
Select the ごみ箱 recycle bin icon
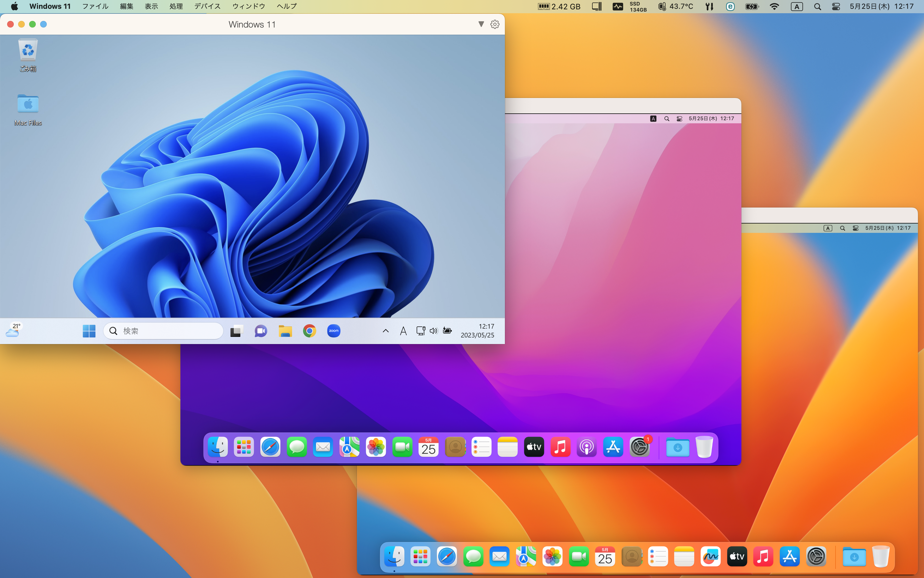coord(28,55)
